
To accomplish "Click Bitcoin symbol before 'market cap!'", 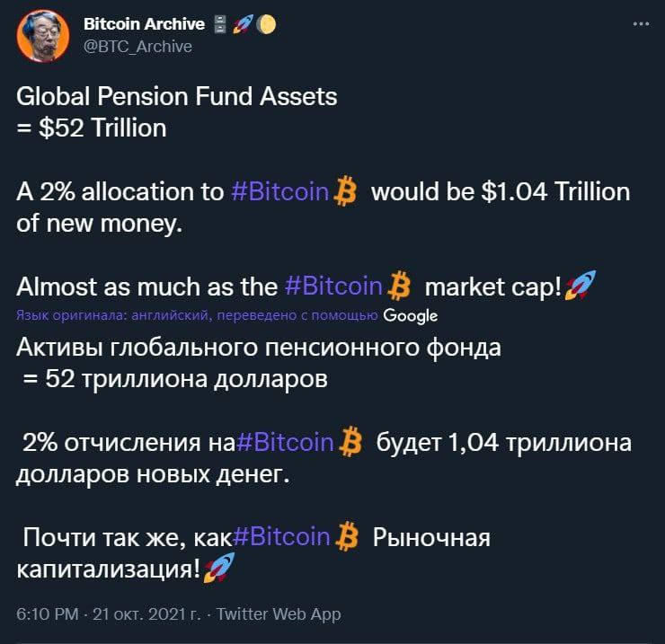I will coord(399,287).
